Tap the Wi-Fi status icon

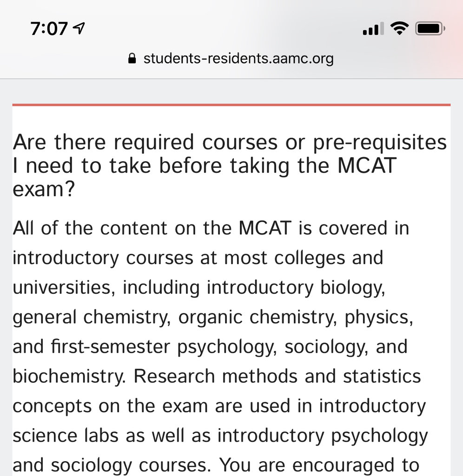point(397,29)
